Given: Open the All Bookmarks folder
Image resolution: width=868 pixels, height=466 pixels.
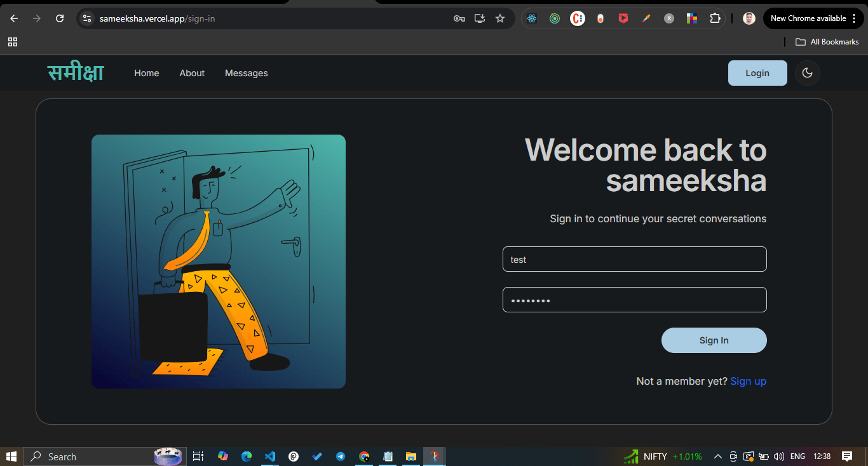Looking at the screenshot, I should [827, 42].
